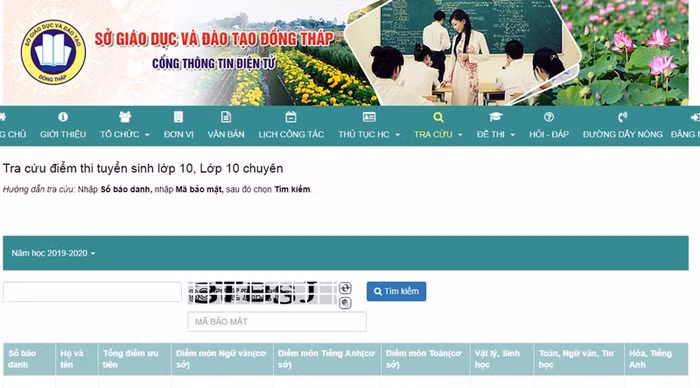Open the Hỏi - Đáp menu item
Viewport: 700px width, 388px height.
pyautogui.click(x=549, y=134)
